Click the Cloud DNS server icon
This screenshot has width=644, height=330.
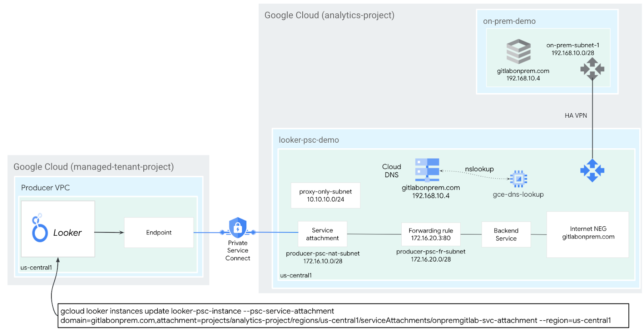pos(427,170)
